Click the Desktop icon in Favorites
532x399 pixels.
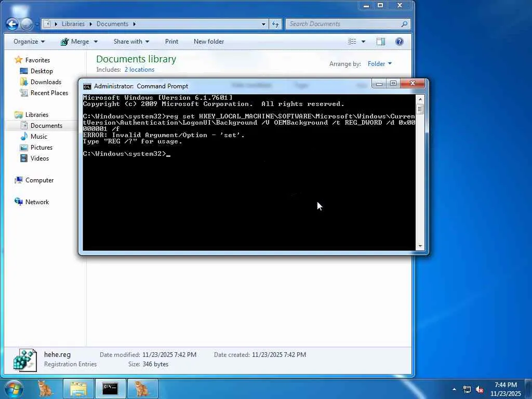(24, 71)
